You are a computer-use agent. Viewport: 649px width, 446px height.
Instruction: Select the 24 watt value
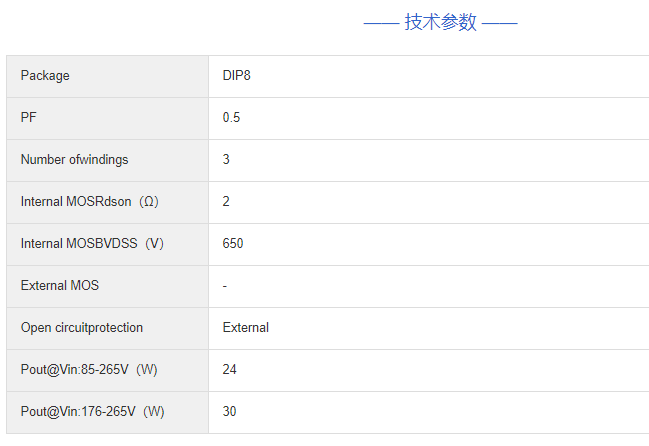click(229, 370)
